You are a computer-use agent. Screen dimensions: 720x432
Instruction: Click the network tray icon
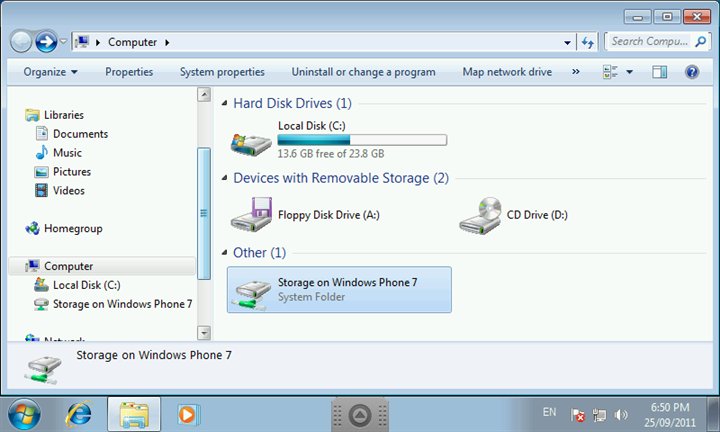click(x=599, y=415)
